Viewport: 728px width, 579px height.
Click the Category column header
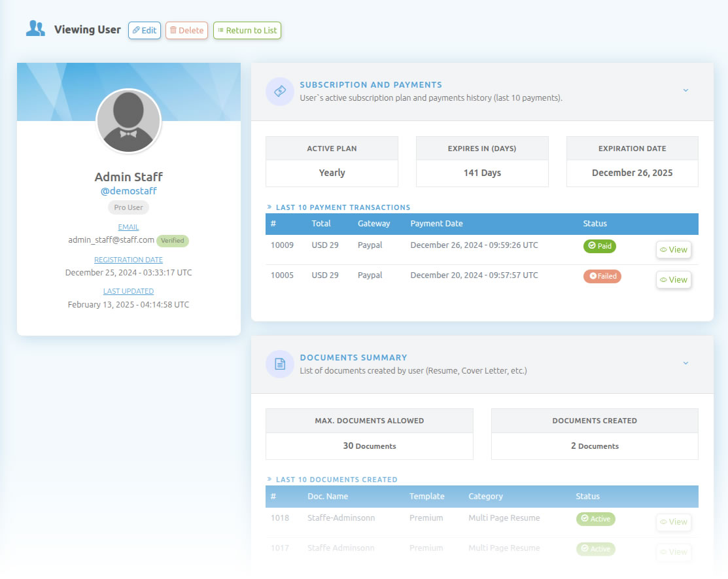[x=485, y=497]
